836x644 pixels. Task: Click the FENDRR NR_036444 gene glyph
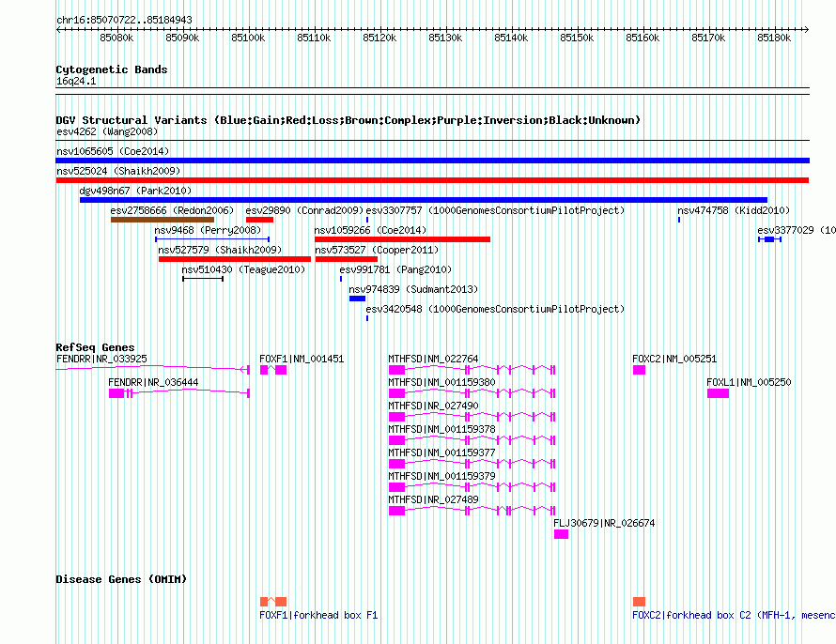[x=179, y=393]
